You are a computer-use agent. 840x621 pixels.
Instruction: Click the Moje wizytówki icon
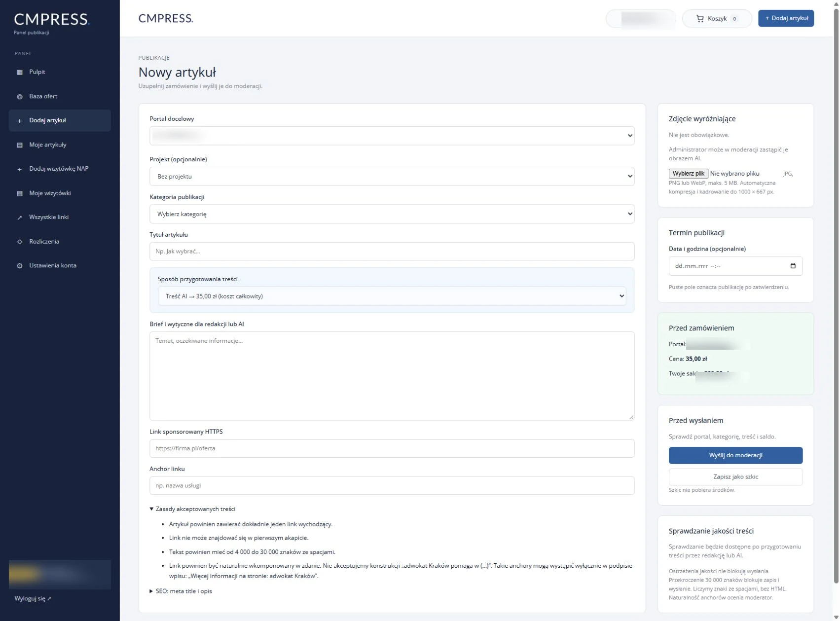(20, 193)
